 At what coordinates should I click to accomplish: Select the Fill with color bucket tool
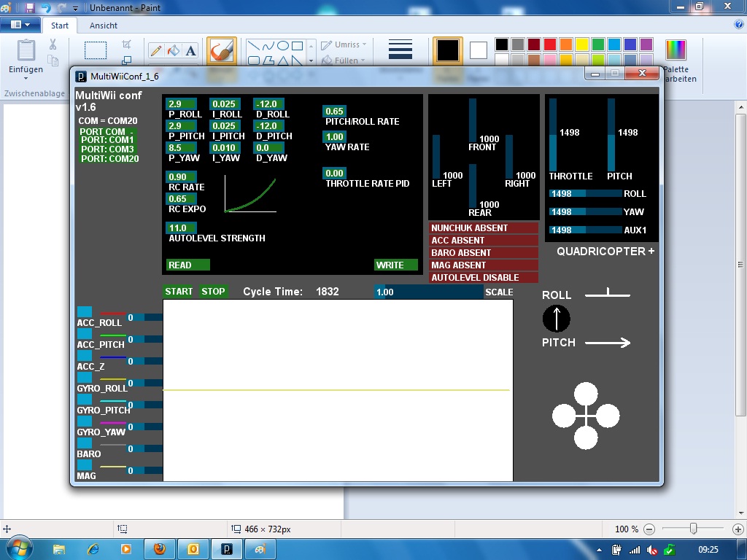coord(173,51)
